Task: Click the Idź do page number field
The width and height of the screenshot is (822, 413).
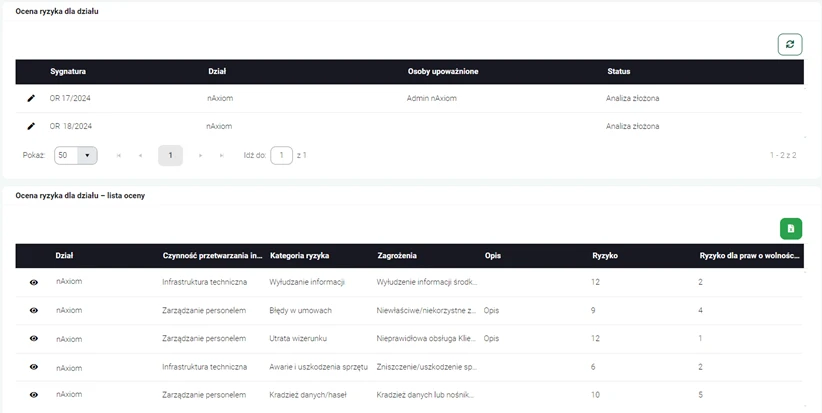Action: pyautogui.click(x=281, y=155)
